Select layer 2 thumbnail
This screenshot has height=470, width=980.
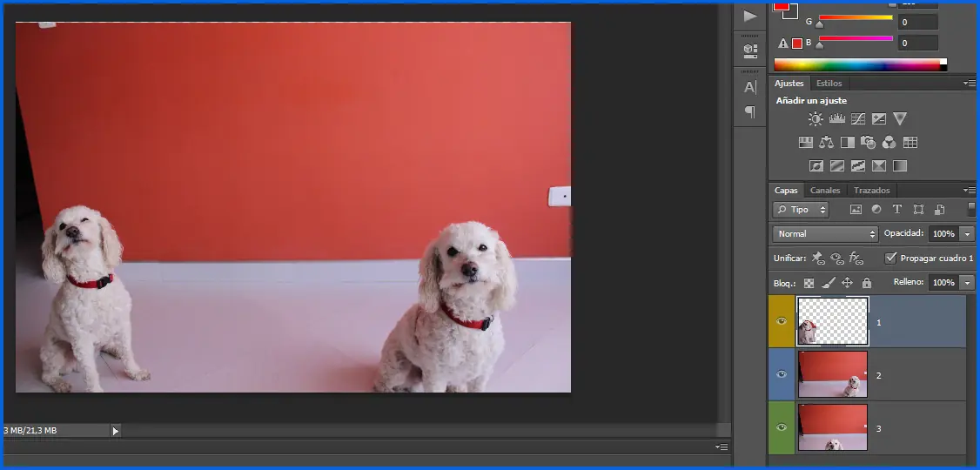[833, 374]
